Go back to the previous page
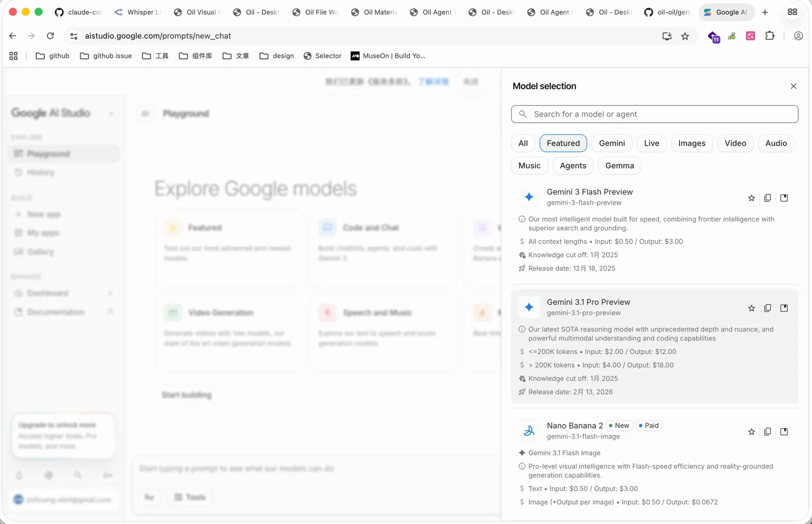812x524 pixels. coord(13,36)
